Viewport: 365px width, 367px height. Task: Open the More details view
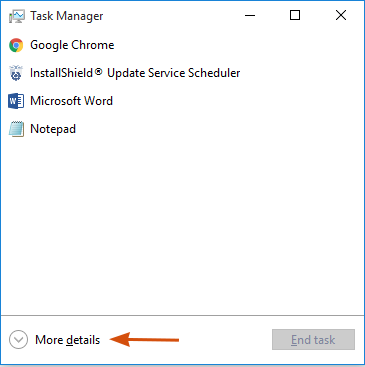67,340
